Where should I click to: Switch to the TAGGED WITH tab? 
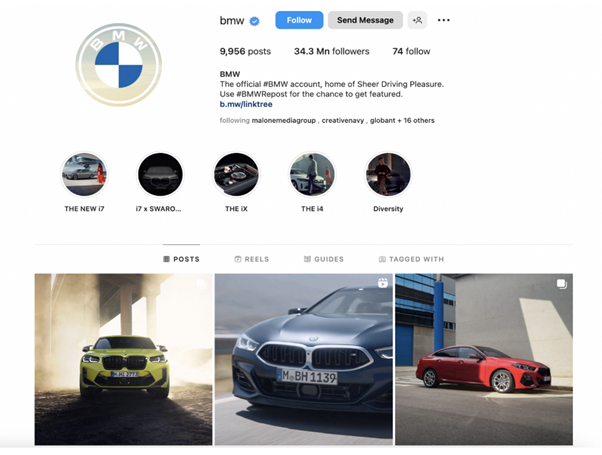pyautogui.click(x=412, y=259)
